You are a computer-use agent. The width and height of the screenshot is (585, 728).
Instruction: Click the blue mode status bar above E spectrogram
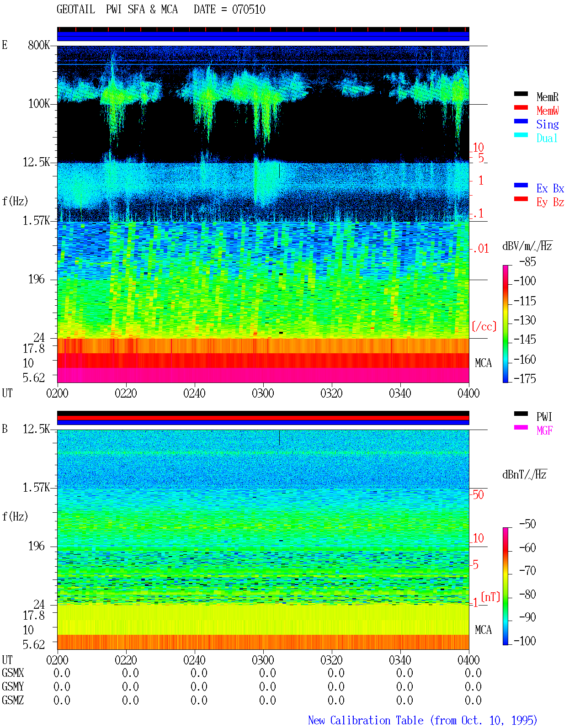click(263, 36)
